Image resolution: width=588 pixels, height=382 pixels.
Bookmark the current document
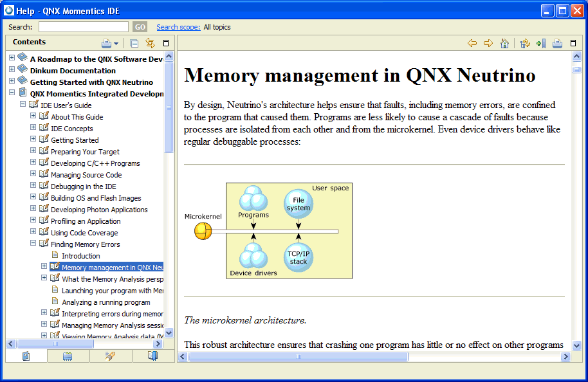pyautogui.click(x=540, y=43)
